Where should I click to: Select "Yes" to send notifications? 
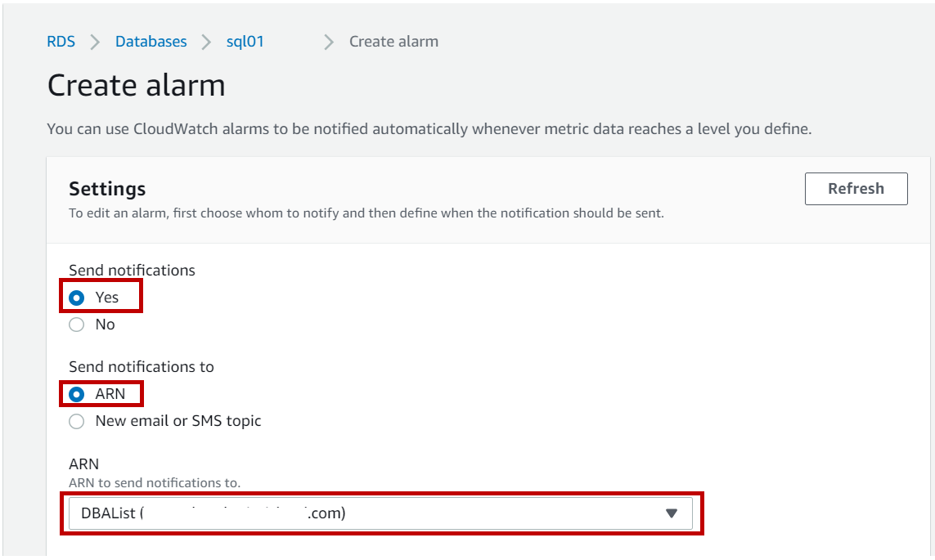click(x=78, y=297)
